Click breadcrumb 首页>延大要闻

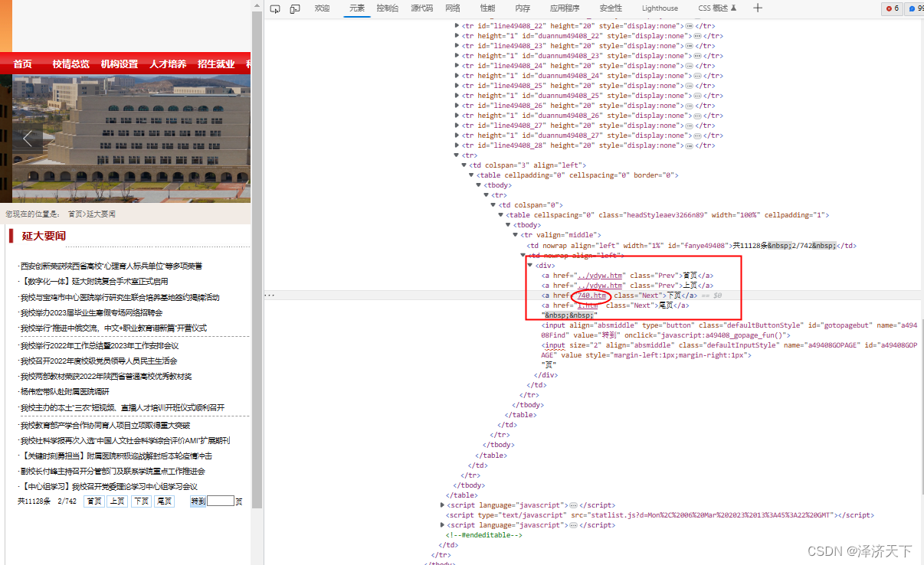coord(91,214)
